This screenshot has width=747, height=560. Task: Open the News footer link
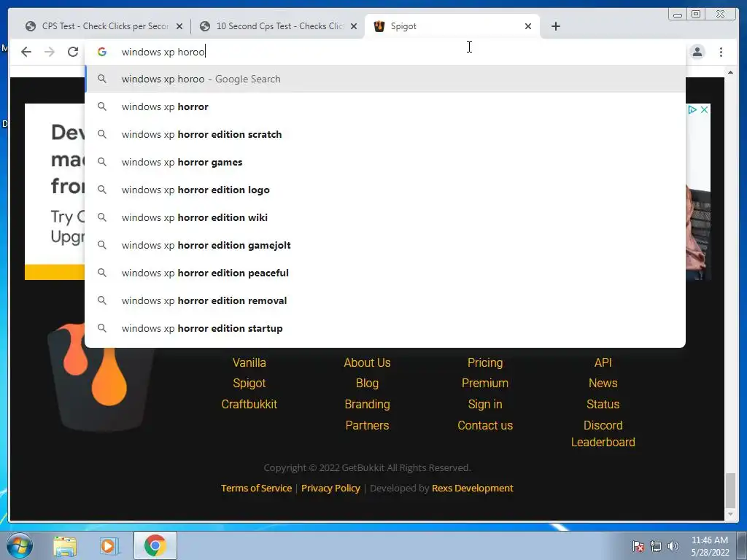pos(603,383)
